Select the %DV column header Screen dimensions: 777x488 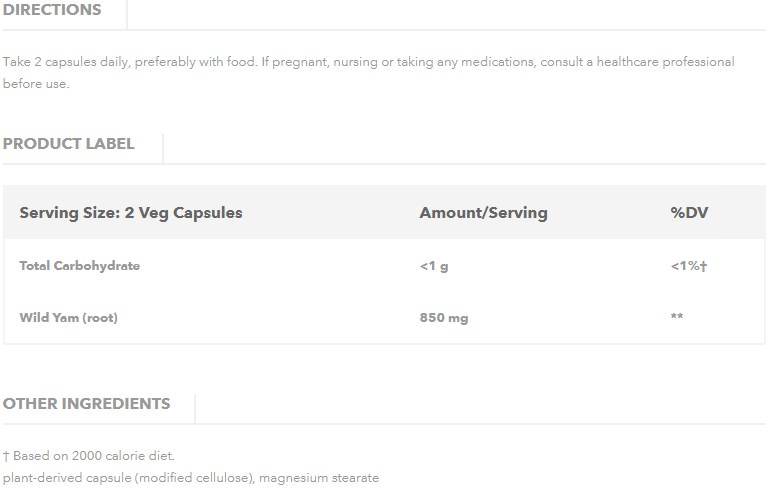click(x=689, y=213)
